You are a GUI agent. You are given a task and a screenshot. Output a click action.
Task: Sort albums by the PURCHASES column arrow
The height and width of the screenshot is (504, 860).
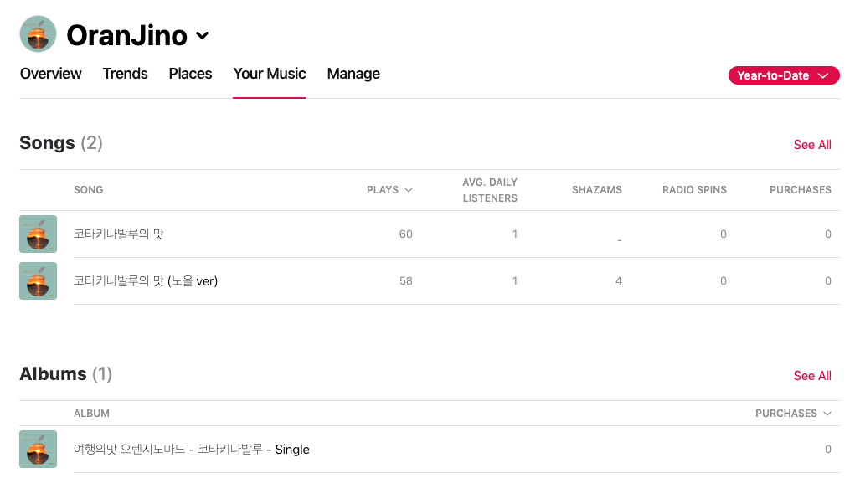coord(827,414)
